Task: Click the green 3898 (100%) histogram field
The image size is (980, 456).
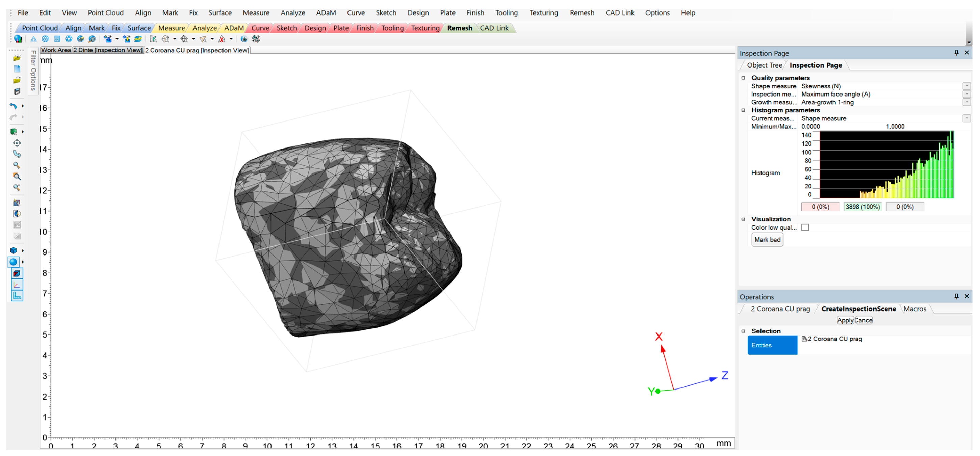Action: [x=862, y=207]
